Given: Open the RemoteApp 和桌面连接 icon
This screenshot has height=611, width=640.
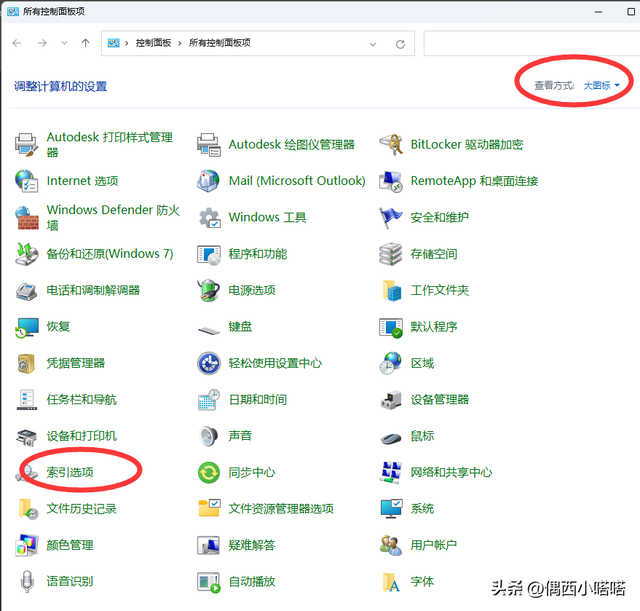Looking at the screenshot, I should pyautogui.click(x=391, y=181).
